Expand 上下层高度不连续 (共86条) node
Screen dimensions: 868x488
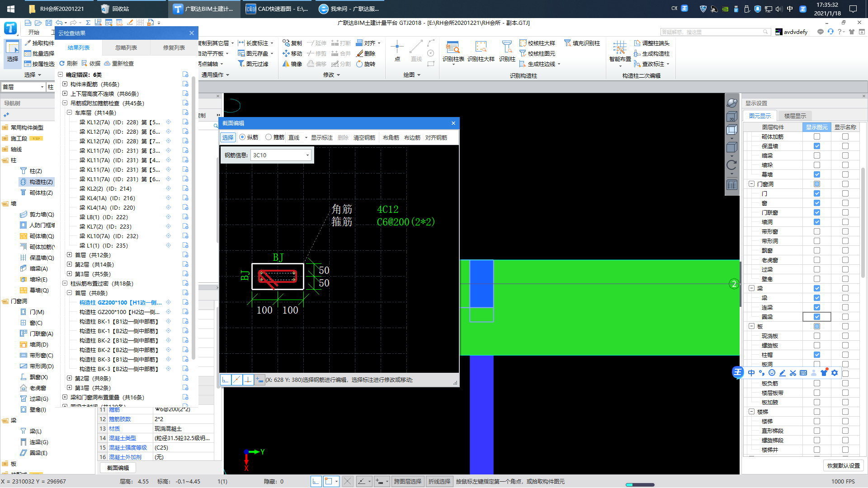point(65,94)
